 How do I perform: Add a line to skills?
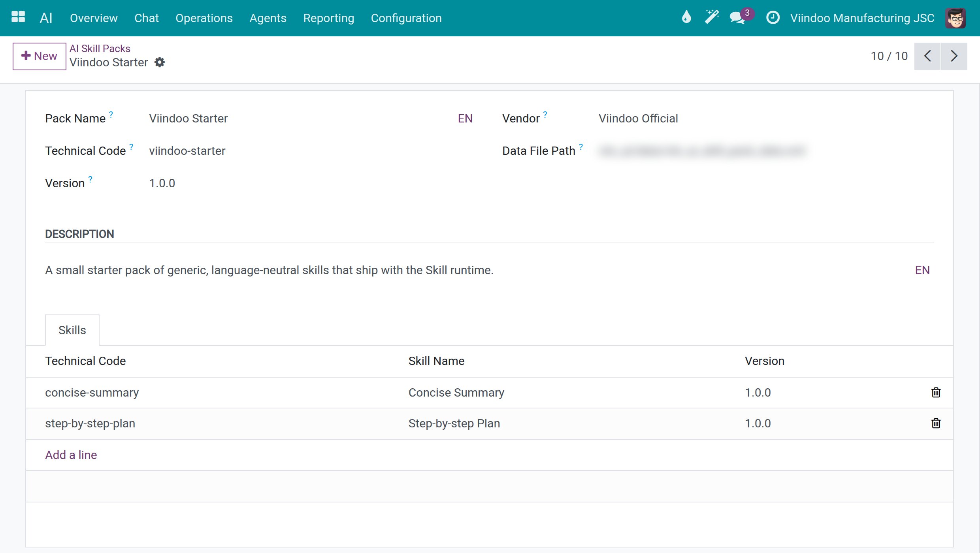tap(71, 455)
